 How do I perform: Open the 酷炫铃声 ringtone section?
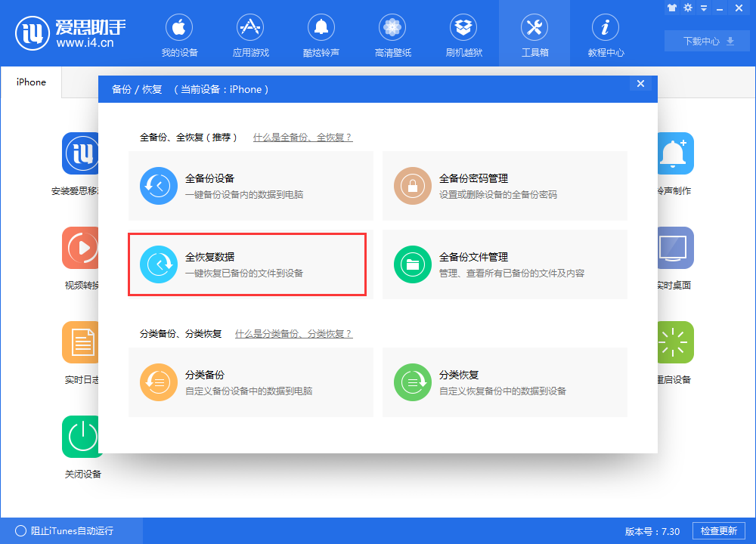tap(321, 34)
